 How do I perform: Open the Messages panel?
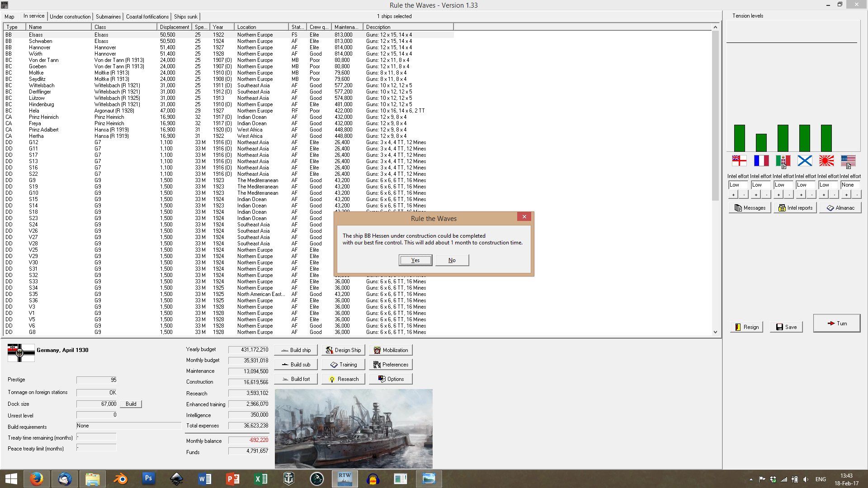750,208
